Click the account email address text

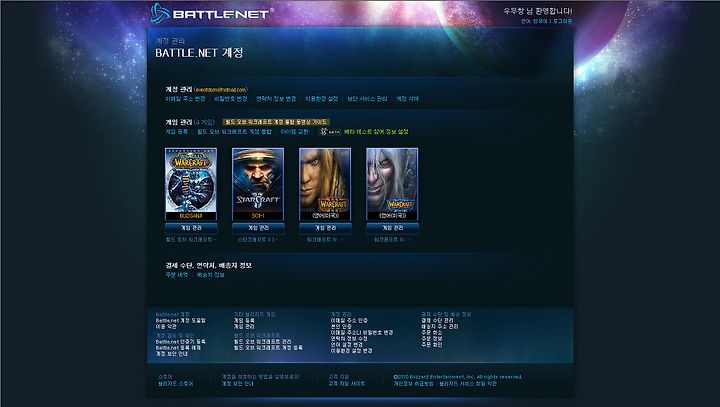click(x=221, y=90)
